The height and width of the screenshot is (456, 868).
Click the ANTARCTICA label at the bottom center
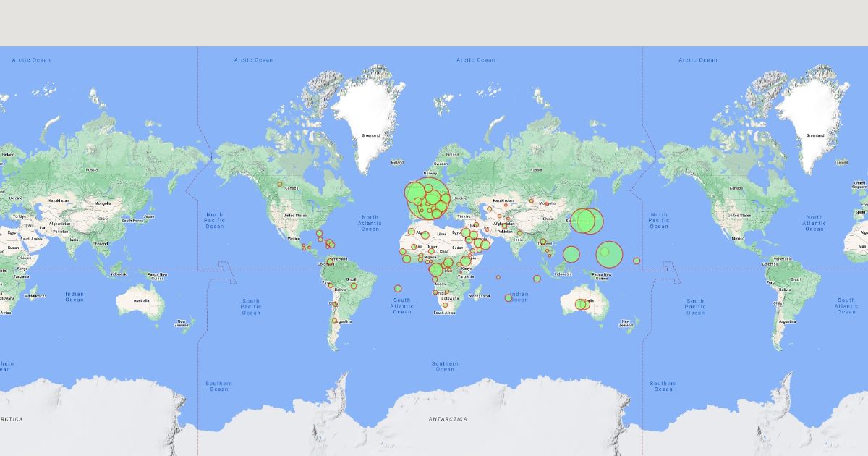tap(448, 419)
